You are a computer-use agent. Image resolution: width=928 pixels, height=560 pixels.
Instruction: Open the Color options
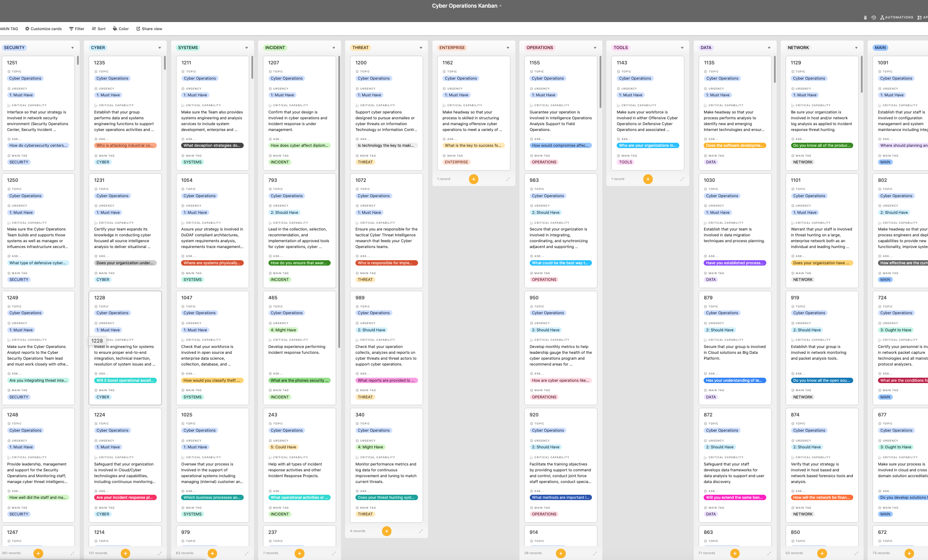[x=121, y=29]
